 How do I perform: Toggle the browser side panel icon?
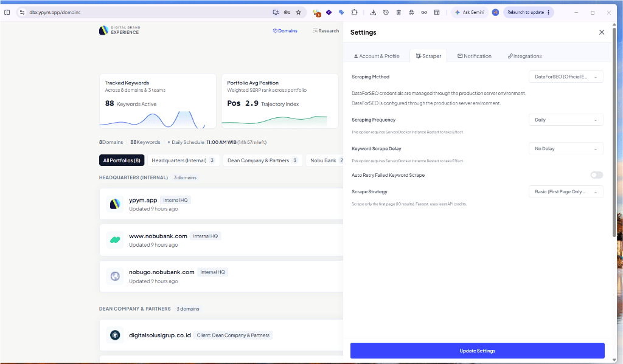(x=7, y=12)
